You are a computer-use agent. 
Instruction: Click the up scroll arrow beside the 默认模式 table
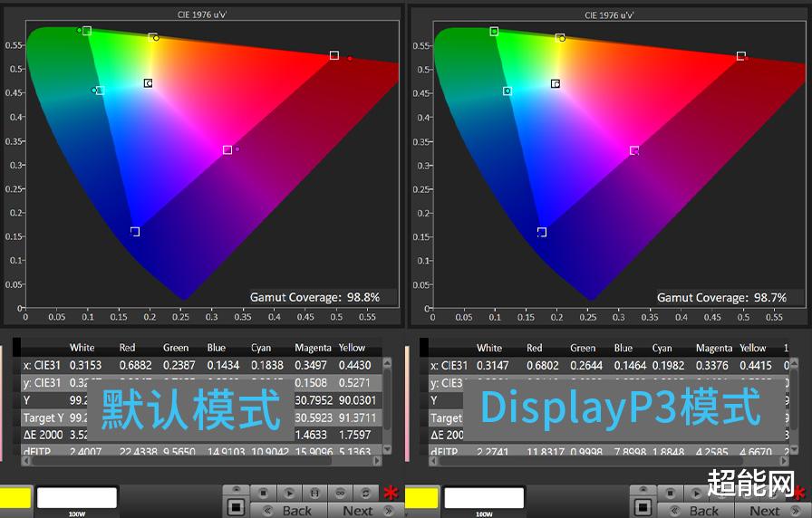[387, 361]
